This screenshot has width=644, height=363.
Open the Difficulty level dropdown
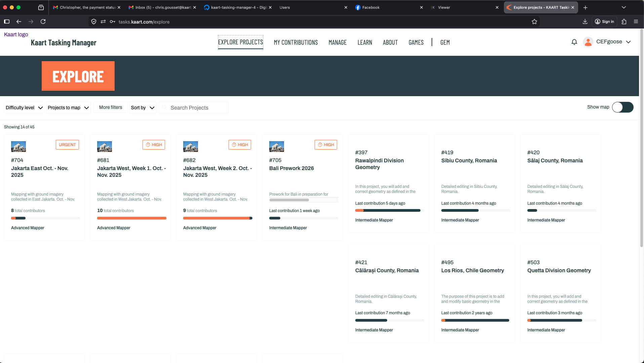(24, 107)
